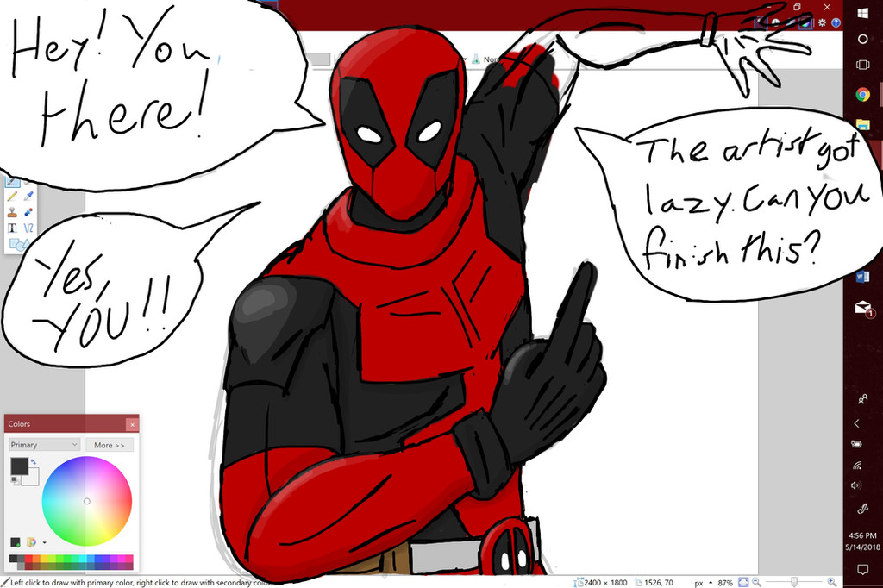Select the Pencil tool in the toolbox
Image resolution: width=883 pixels, height=588 pixels.
click(x=12, y=196)
